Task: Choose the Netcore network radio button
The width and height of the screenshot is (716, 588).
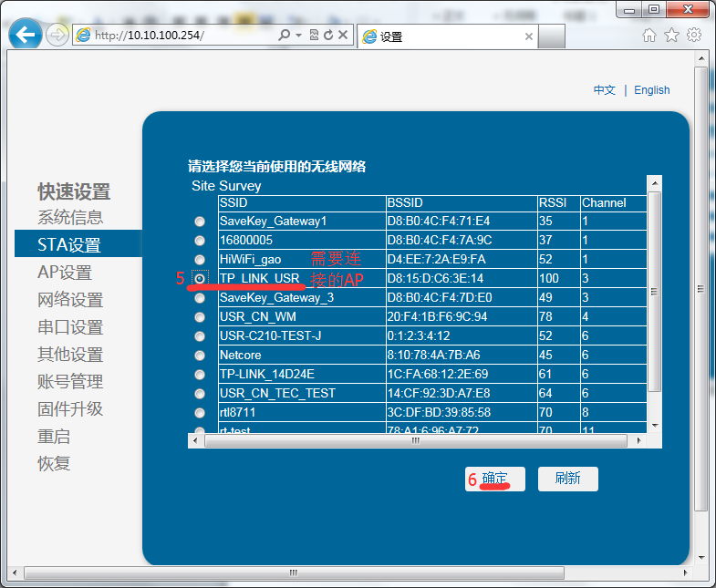Action: [200, 356]
